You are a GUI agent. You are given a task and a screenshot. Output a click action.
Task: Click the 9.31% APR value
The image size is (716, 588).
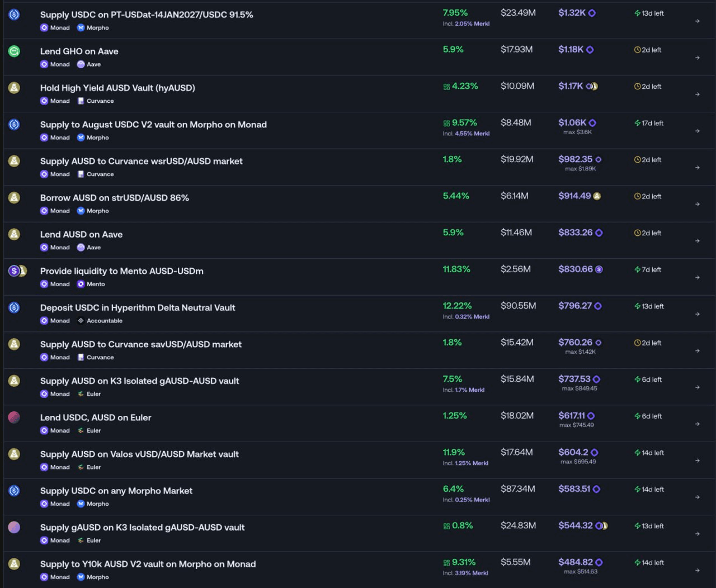pyautogui.click(x=464, y=562)
